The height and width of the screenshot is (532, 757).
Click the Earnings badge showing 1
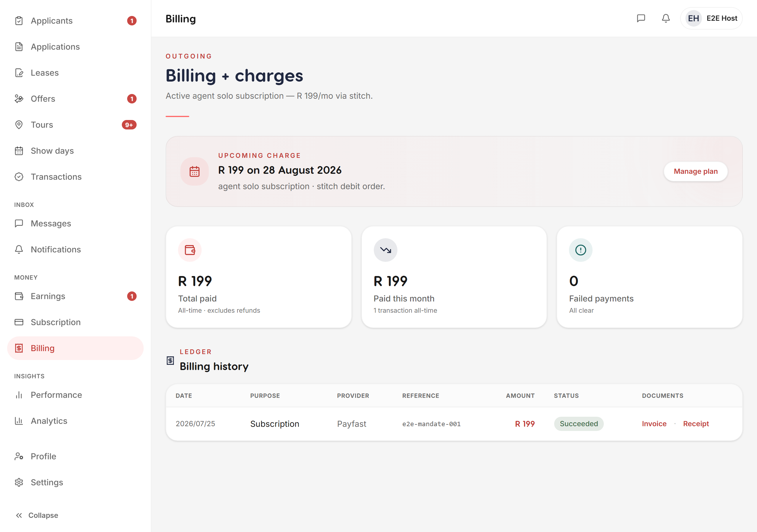click(x=132, y=296)
